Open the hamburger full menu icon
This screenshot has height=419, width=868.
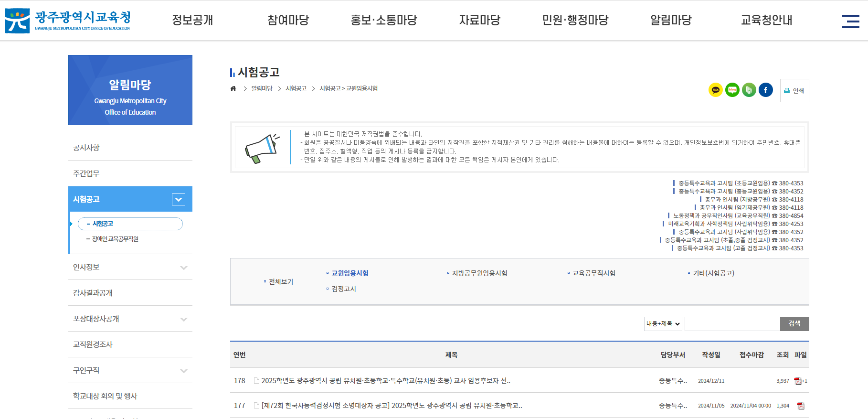850,21
